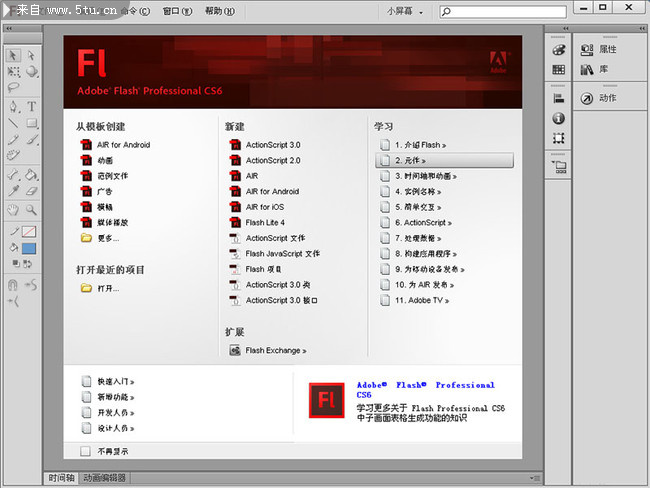
Task: Click the search input field
Action: [x=503, y=12]
